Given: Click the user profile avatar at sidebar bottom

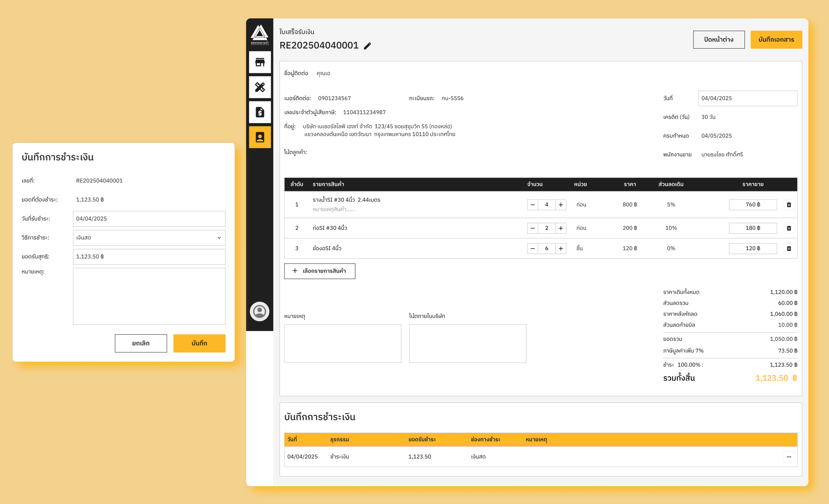Looking at the screenshot, I should [x=259, y=312].
